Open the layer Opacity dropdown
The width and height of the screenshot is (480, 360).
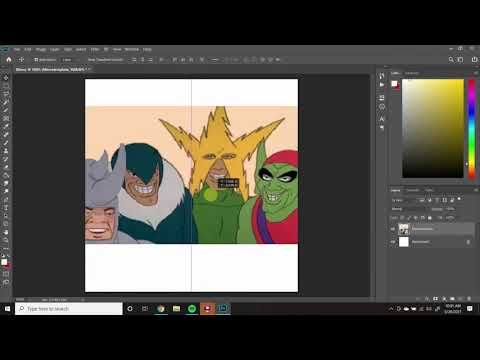451,209
